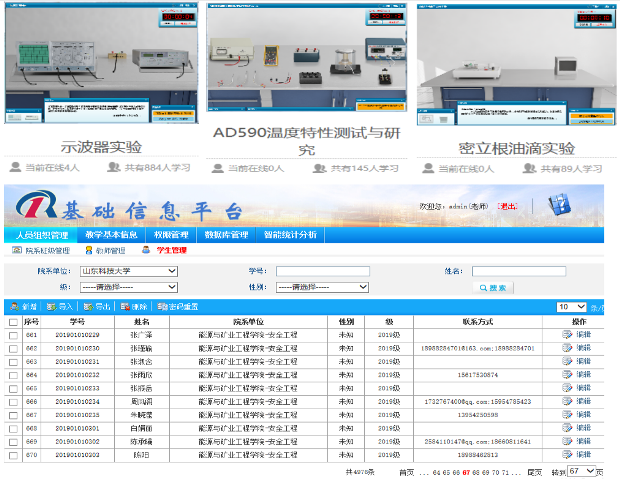Check the checkbox for row 663

13,362
